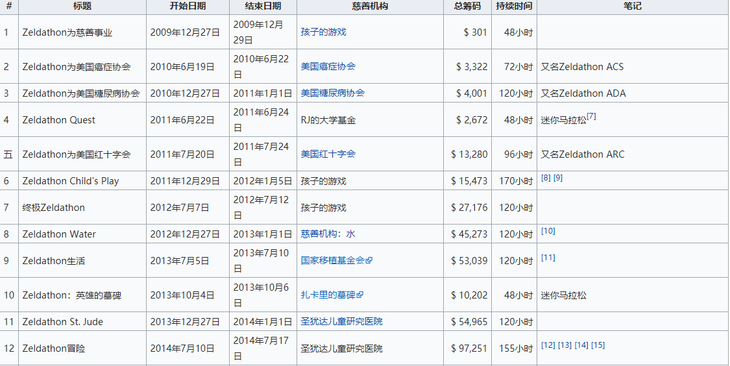Open the 圣犹达儿童研究医院 link in row 11
The image size is (730, 366).
[341, 321]
